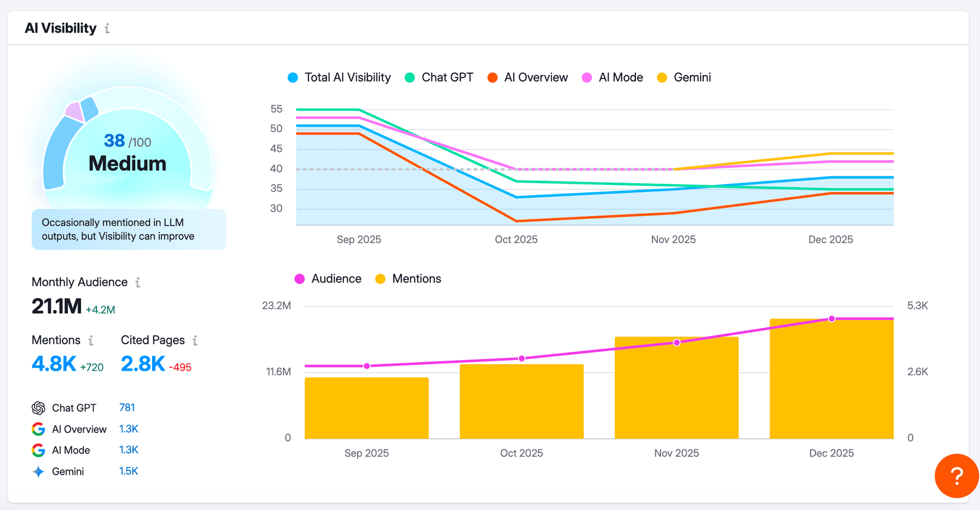Click the Chat GPT logo icon in list
This screenshot has width=980, height=510.
(38, 408)
